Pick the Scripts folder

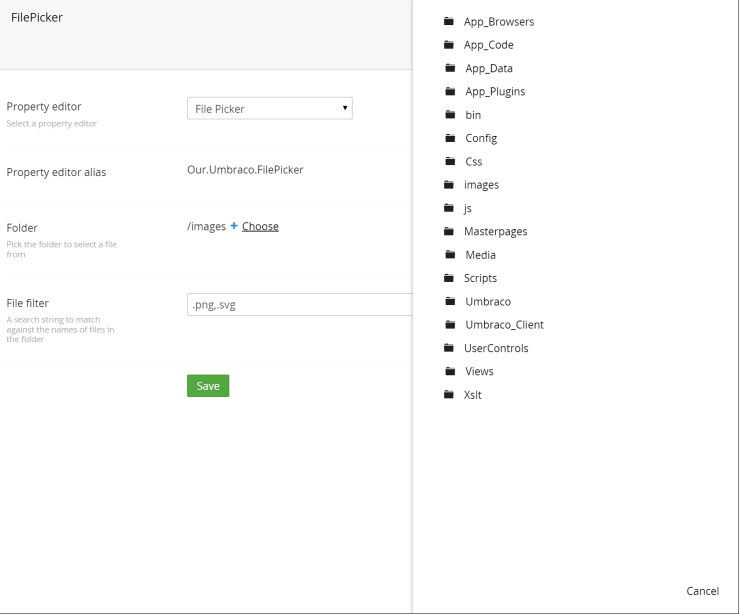pyautogui.click(x=480, y=278)
